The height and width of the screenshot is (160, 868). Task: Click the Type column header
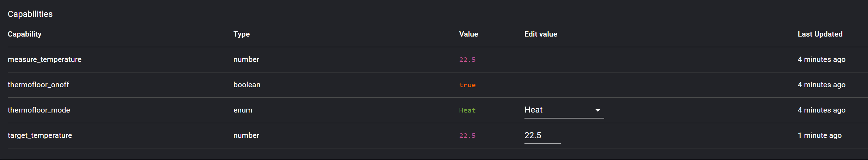click(242, 34)
